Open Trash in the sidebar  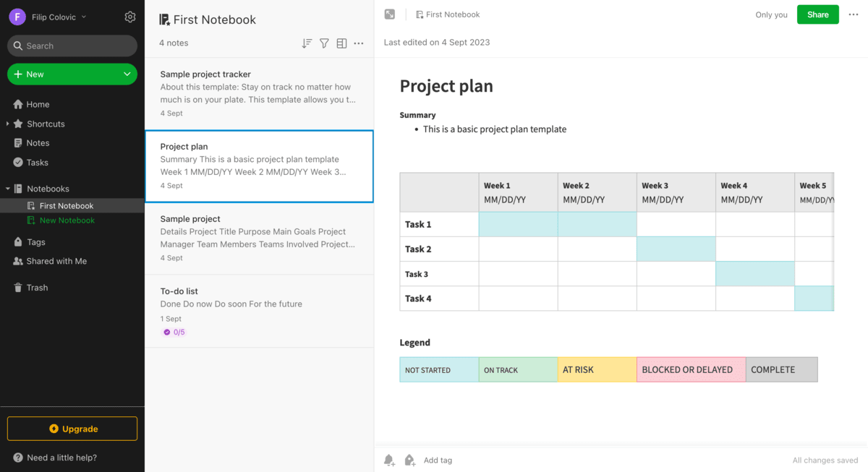(x=37, y=288)
